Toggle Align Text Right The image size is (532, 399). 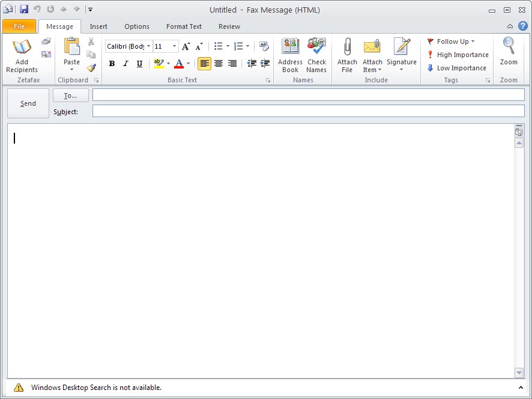[232, 64]
